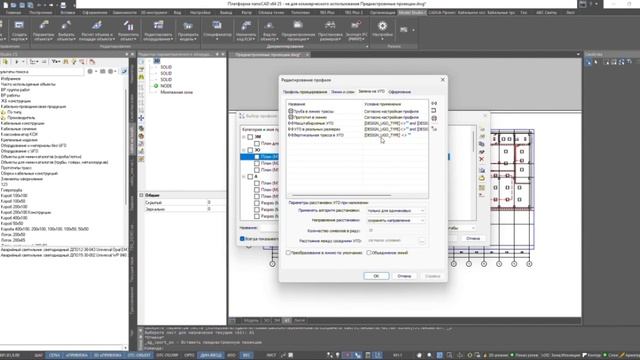Check the А group checkbox in back dialog
Viewport: 640px width, 360px height.
(x=250, y=177)
